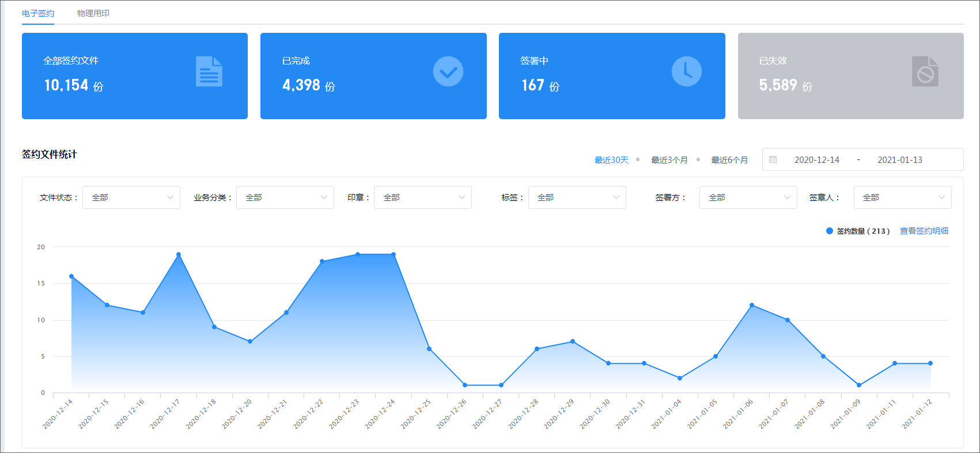Viewport: 980px width, 453px height.
Task: Click the chart data point for 2020-12-24
Action: (x=393, y=254)
